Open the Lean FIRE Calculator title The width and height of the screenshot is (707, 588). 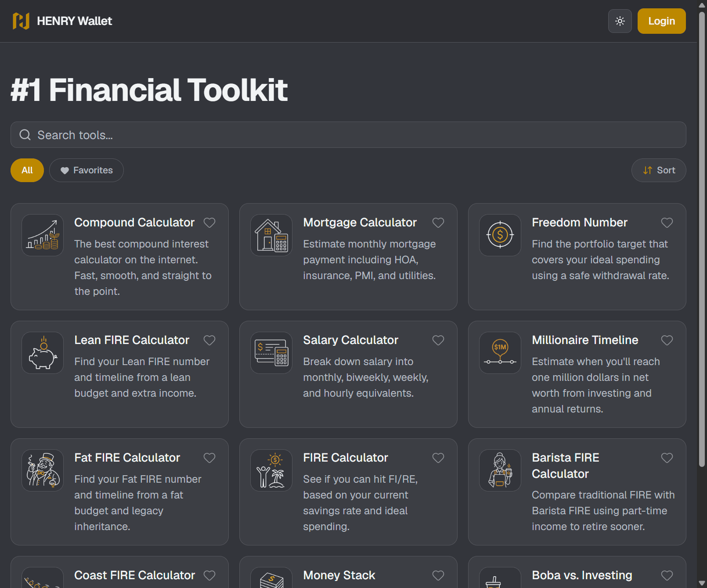point(132,340)
